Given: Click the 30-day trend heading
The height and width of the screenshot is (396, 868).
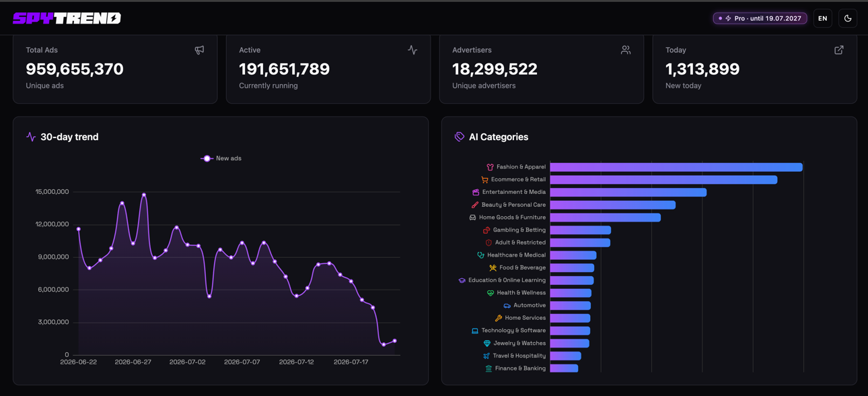Looking at the screenshot, I should [x=69, y=137].
